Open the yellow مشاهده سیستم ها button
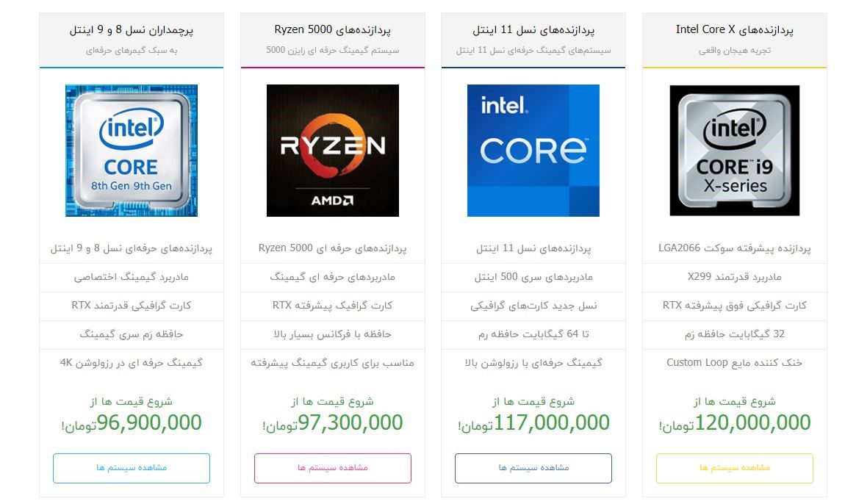The width and height of the screenshot is (845, 504). (x=734, y=468)
